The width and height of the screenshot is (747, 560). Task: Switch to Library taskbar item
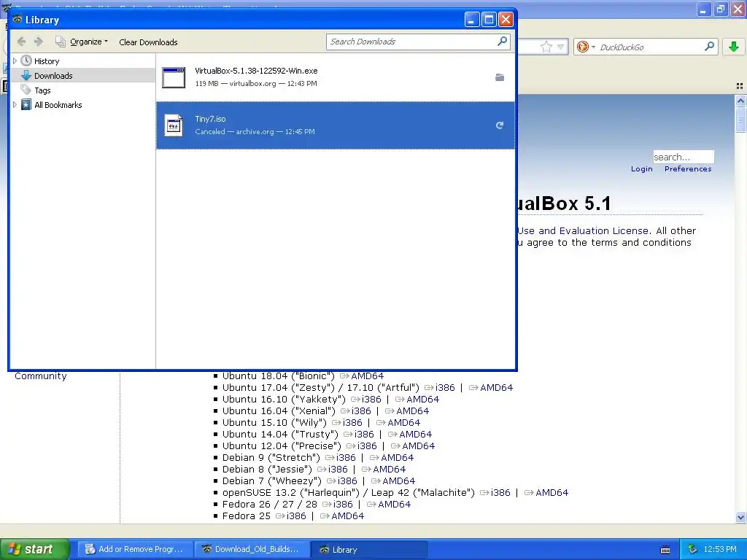(x=368, y=549)
